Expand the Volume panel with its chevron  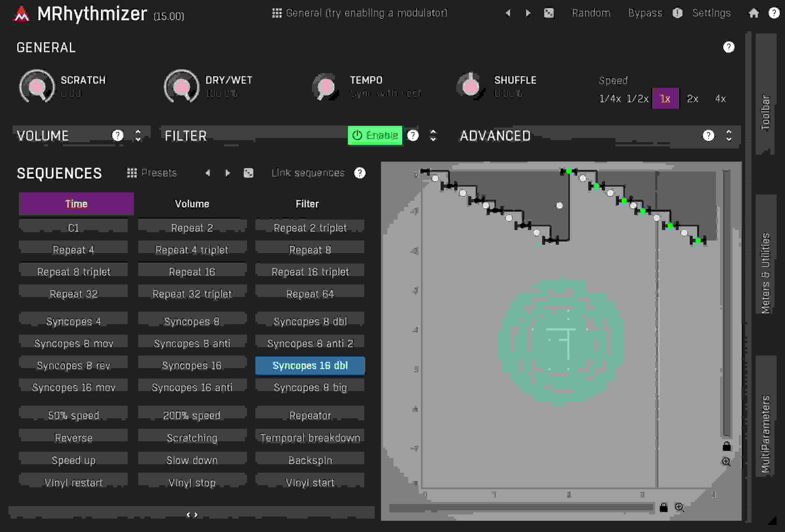(137, 136)
